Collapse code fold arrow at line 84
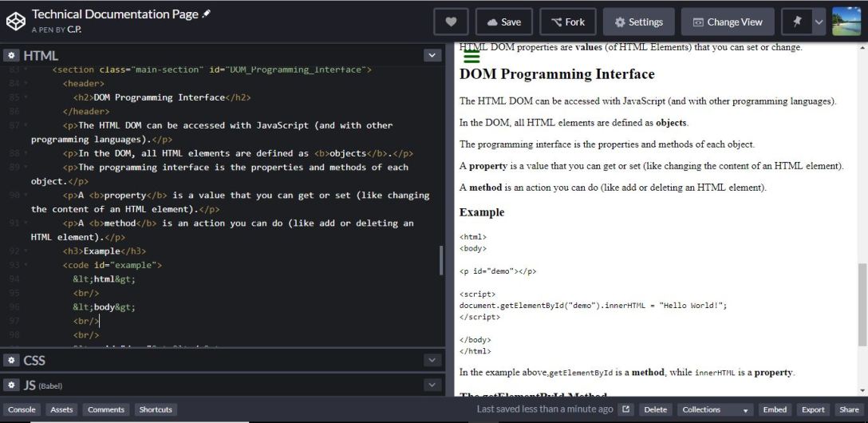Viewport: 868px width, 423px height. click(25, 84)
